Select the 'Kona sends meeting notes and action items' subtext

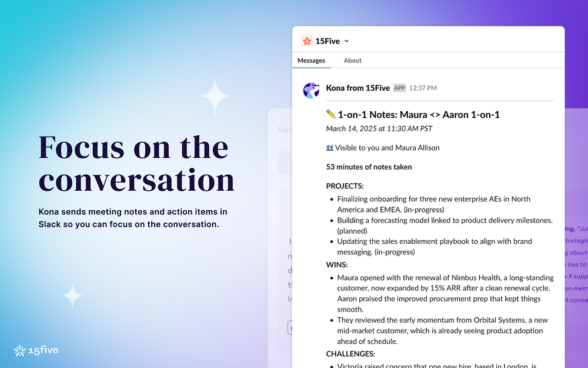coord(133,218)
